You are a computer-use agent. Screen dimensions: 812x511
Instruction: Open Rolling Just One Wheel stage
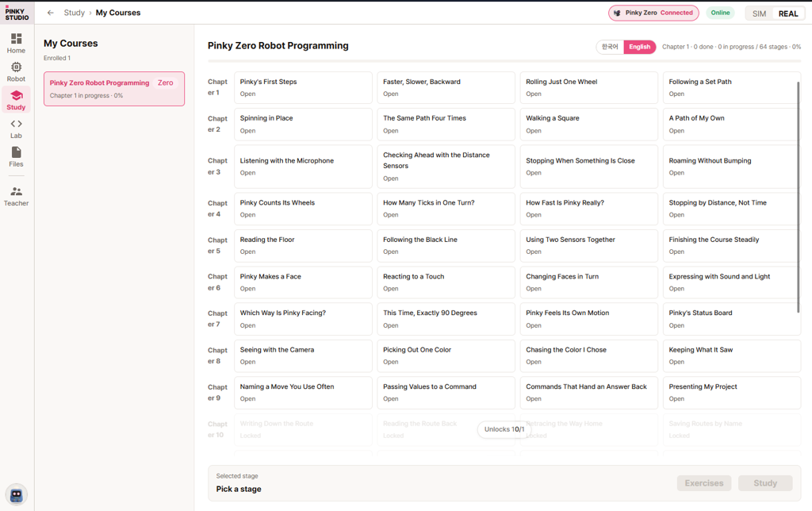tap(589, 87)
